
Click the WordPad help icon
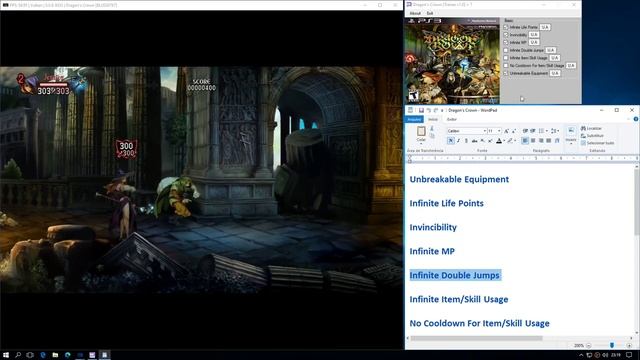point(636,119)
